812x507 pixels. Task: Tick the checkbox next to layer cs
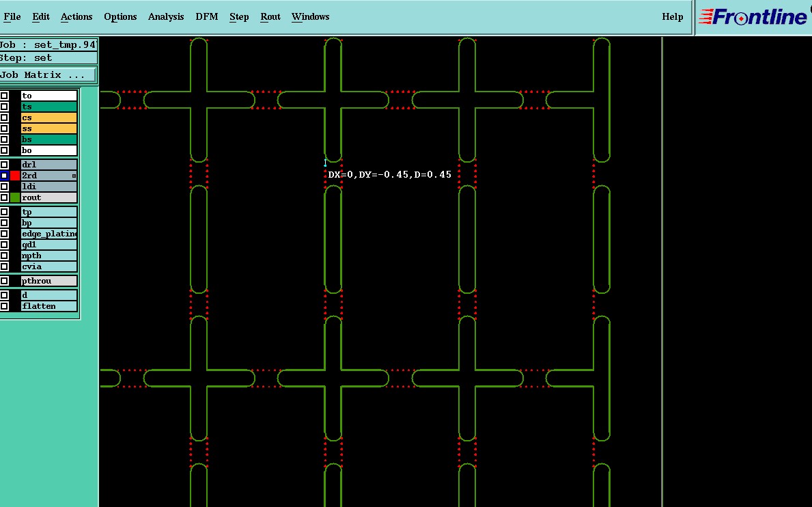pyautogui.click(x=4, y=118)
